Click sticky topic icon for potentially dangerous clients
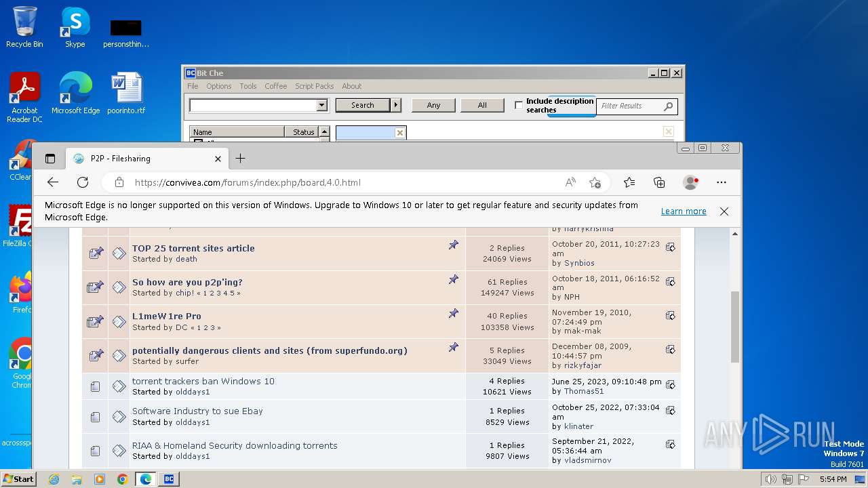The height and width of the screenshot is (488, 868). coord(96,355)
